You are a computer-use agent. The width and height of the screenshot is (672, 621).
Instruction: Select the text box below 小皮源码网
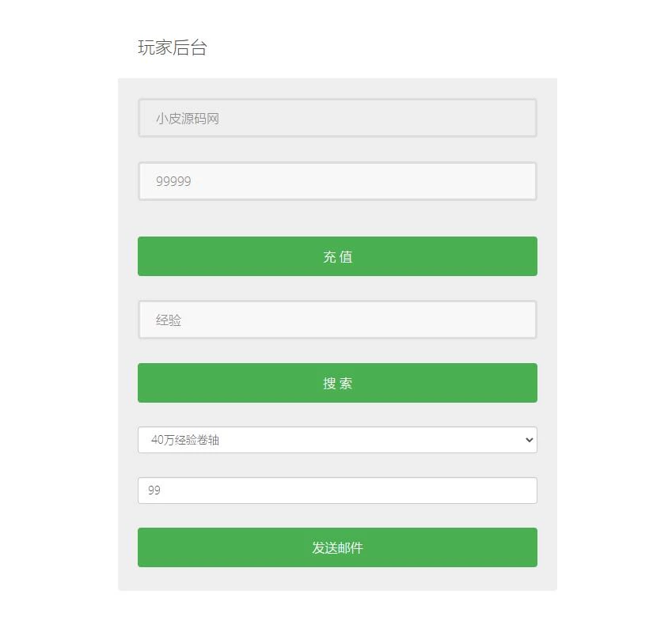pos(337,181)
